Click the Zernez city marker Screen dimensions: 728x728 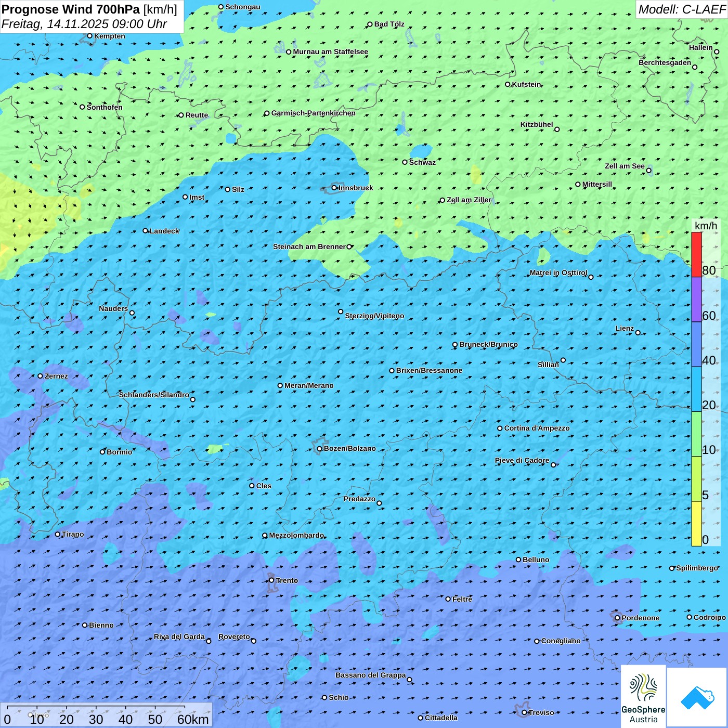point(40,376)
